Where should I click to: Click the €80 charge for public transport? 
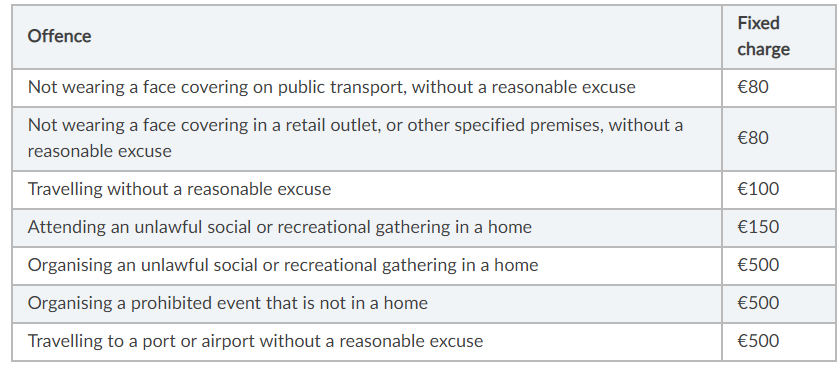pyautogui.click(x=752, y=87)
